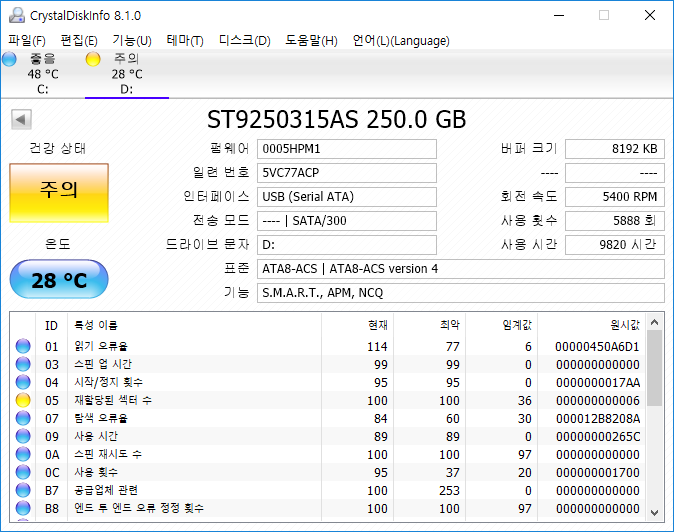The width and height of the screenshot is (674, 532).
Task: Click the 원시값 column header
Action: (x=591, y=325)
